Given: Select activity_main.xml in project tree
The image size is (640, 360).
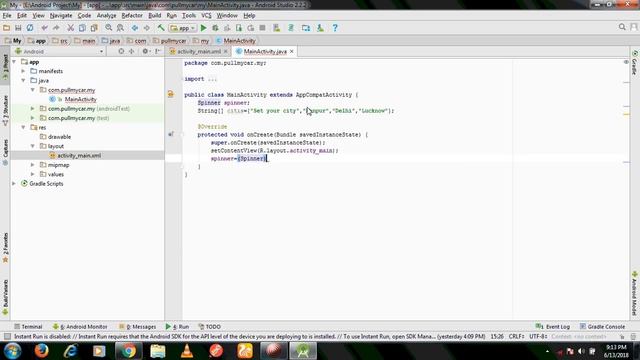Looking at the screenshot, I should 79,156.
